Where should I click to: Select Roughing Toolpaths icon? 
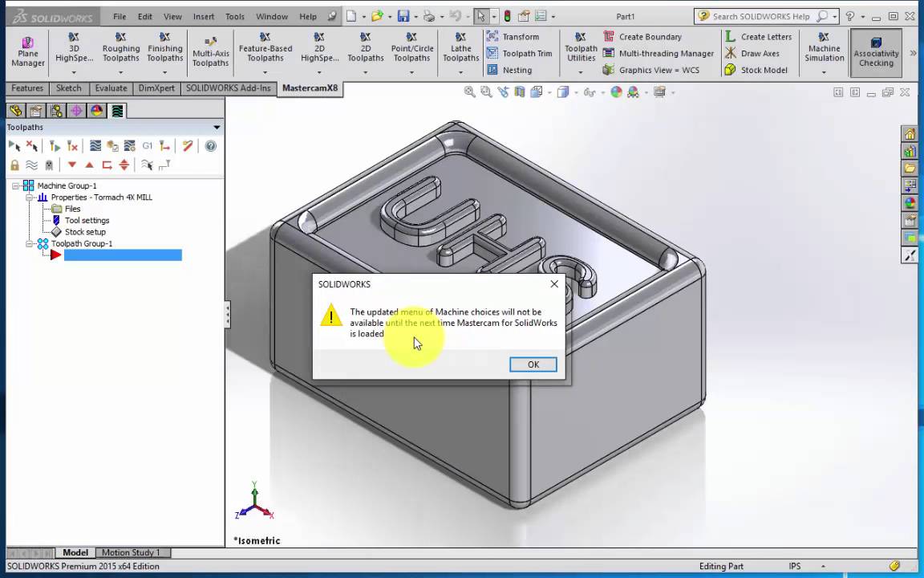pyautogui.click(x=120, y=50)
